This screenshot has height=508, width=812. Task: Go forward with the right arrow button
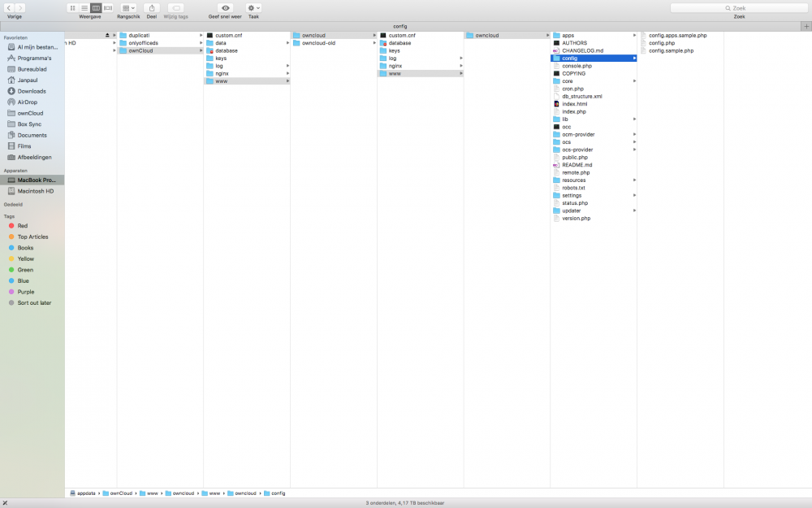point(20,8)
